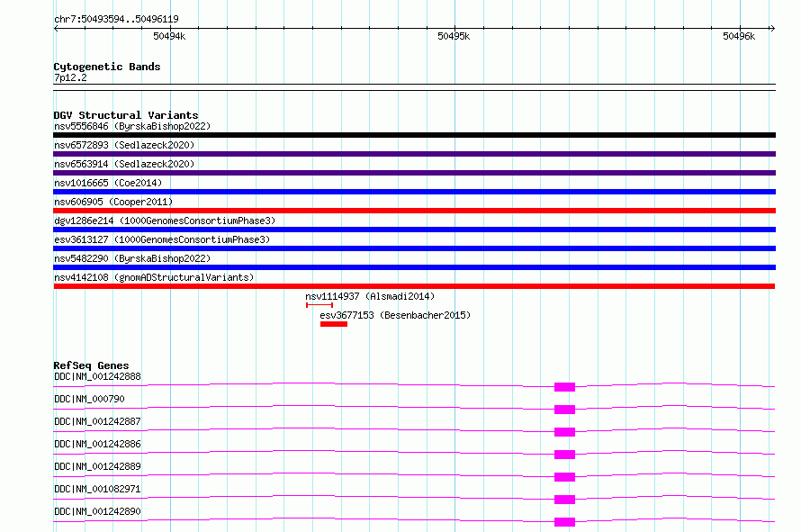This screenshot has height=532, width=801.
Task: Open the DDC|NM_000790 transcript label
Action: [x=89, y=399]
